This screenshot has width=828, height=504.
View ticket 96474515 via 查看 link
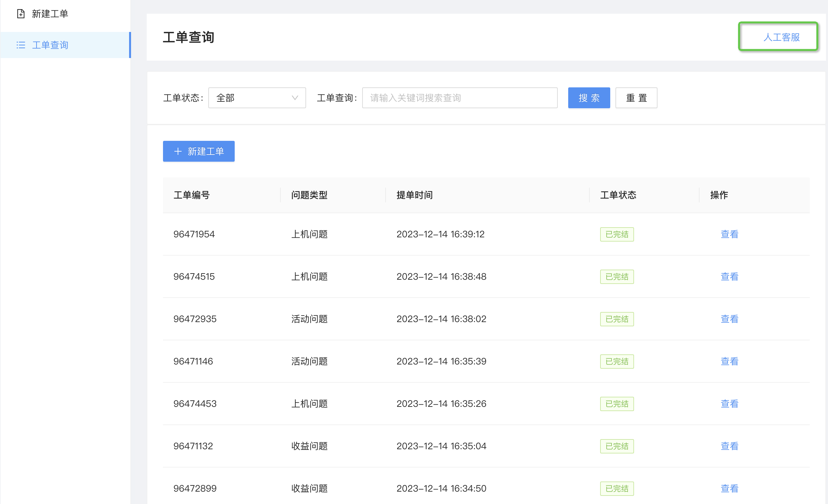(730, 276)
